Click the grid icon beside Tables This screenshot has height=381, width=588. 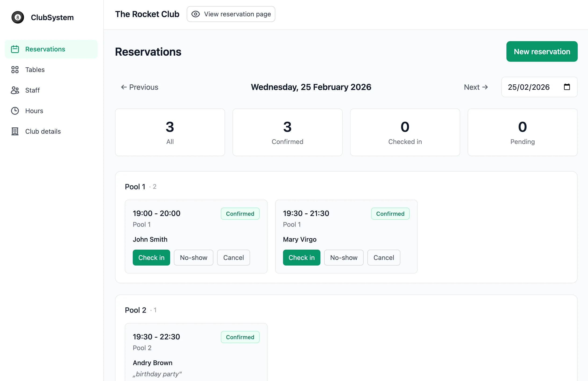click(15, 70)
